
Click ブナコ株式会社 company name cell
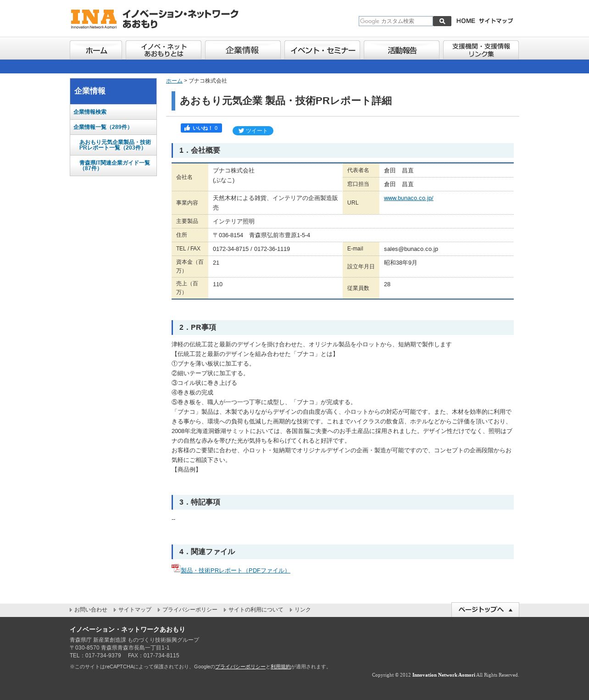coord(275,177)
